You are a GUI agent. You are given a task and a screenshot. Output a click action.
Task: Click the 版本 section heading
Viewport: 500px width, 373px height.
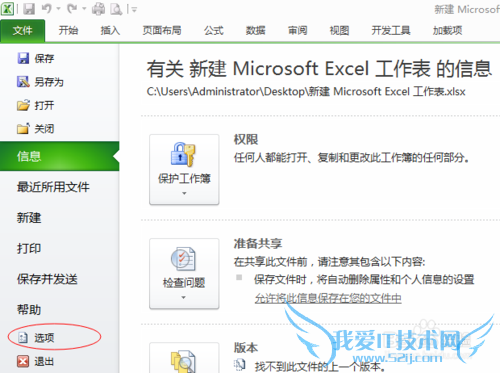246,348
